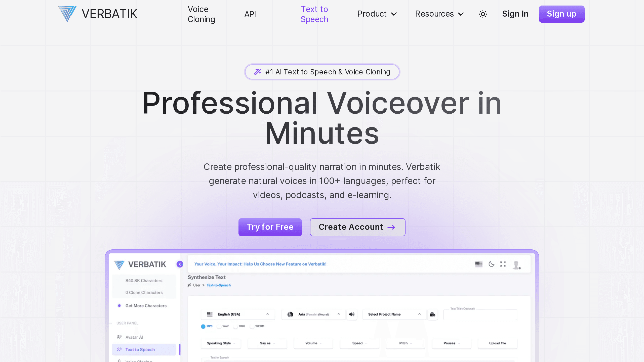Screen dimensions: 644x362
Task: Toggle the dark mode sun icon
Action: pos(482,14)
